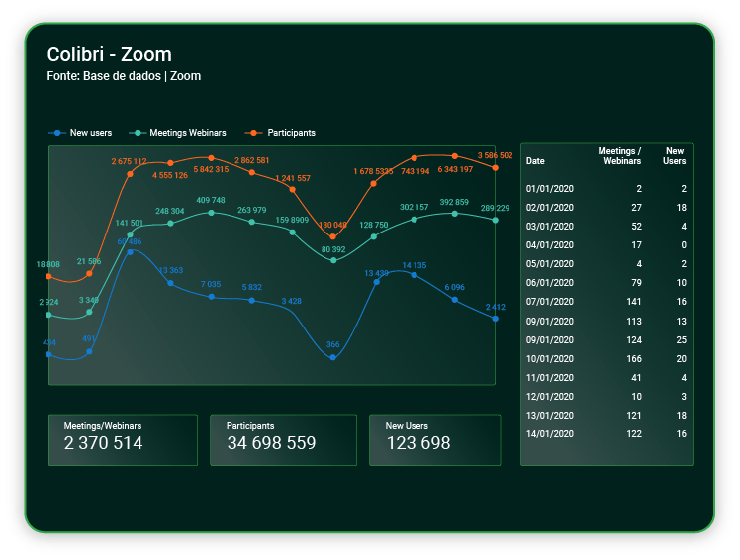The image size is (740, 560).
Task: Toggle the Meetings Webinars legend entry
Action: tap(177, 133)
